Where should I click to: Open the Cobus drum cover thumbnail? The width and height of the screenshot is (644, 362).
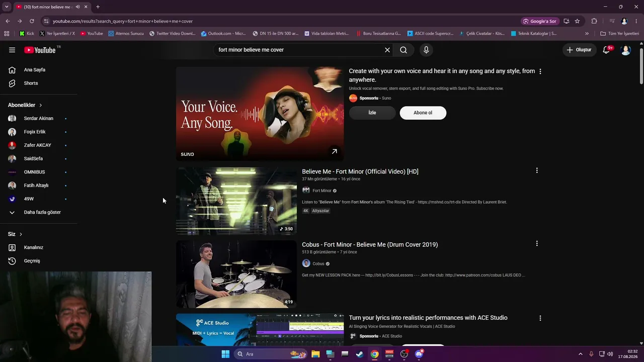tap(236, 274)
